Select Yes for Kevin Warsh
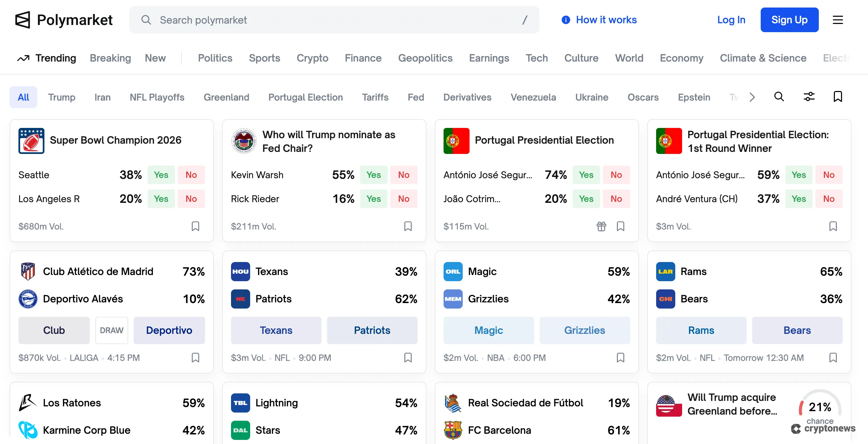This screenshot has width=868, height=444. [x=374, y=175]
